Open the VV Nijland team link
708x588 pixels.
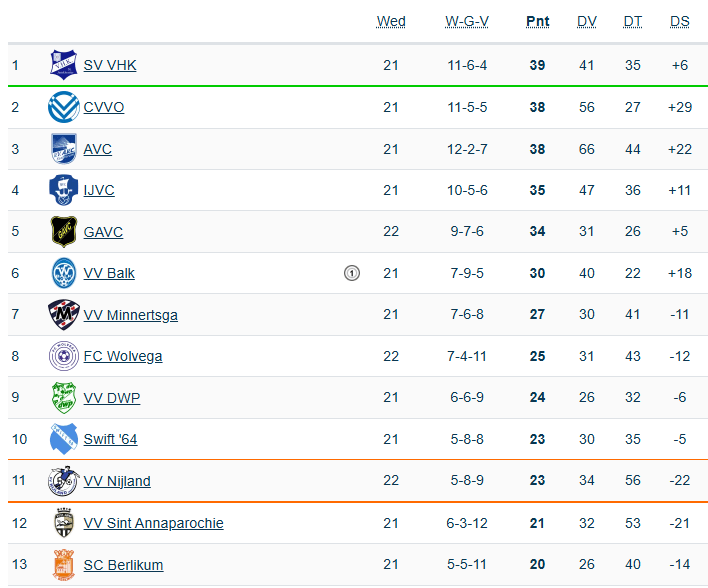117,481
